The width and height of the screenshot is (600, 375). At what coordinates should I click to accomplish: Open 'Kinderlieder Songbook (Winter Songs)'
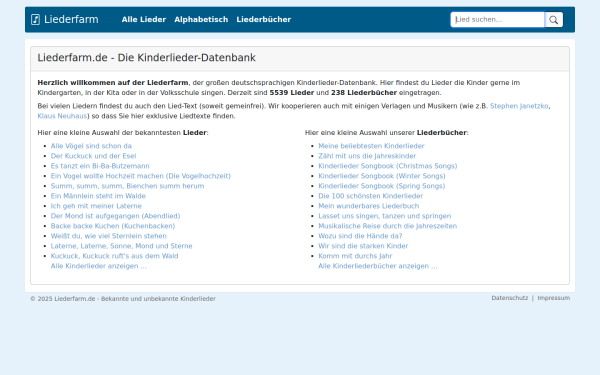[382, 176]
